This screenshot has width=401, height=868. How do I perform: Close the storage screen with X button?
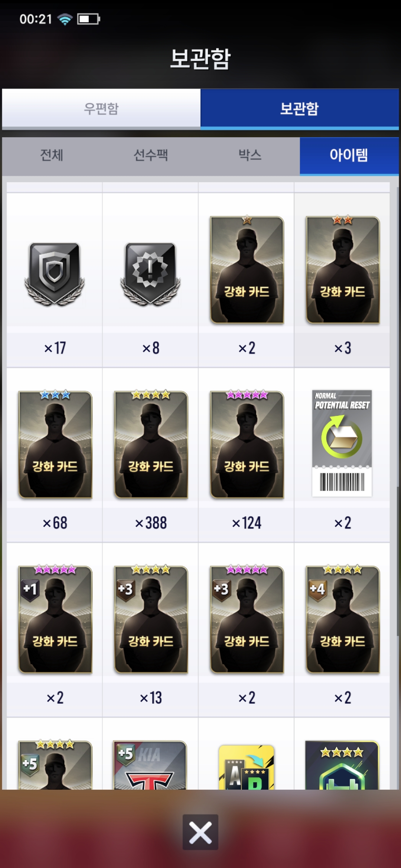[x=200, y=832]
